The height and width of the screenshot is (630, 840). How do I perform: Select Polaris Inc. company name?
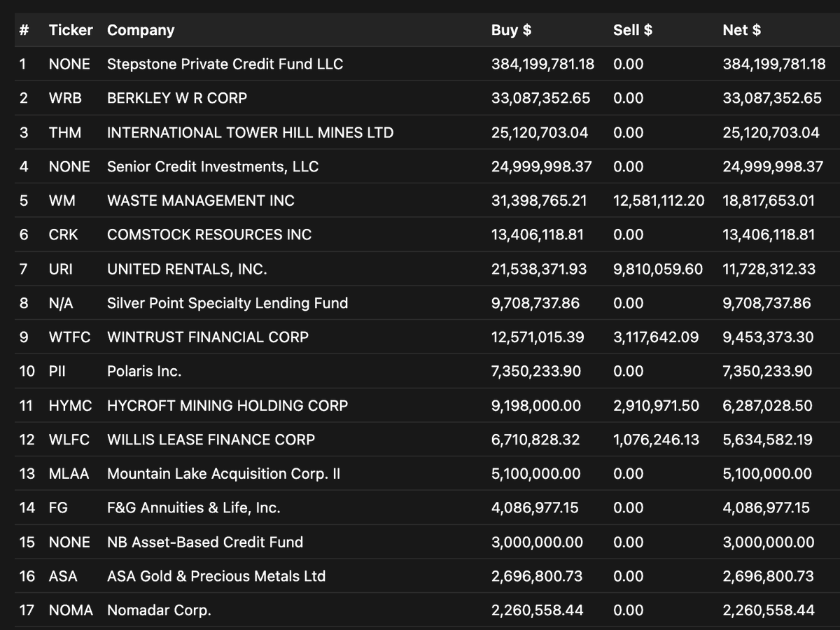(x=144, y=372)
